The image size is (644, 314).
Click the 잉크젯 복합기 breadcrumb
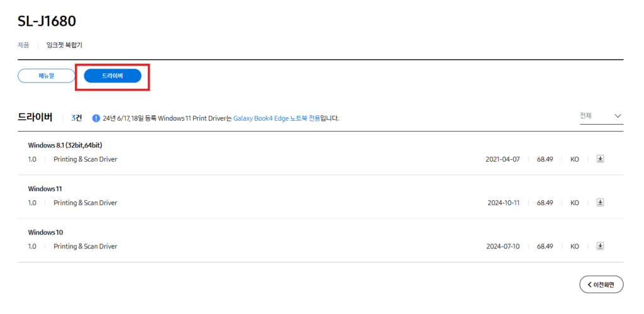64,45
